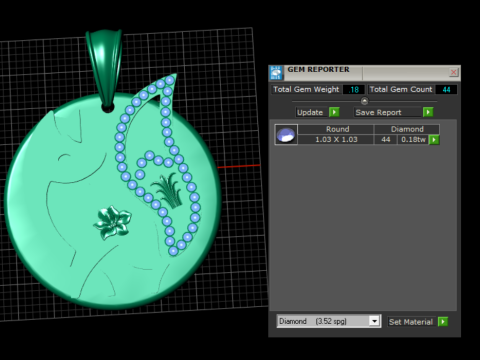Click the Total Gem Count value 44
The image size is (480, 360).
[x=446, y=90]
